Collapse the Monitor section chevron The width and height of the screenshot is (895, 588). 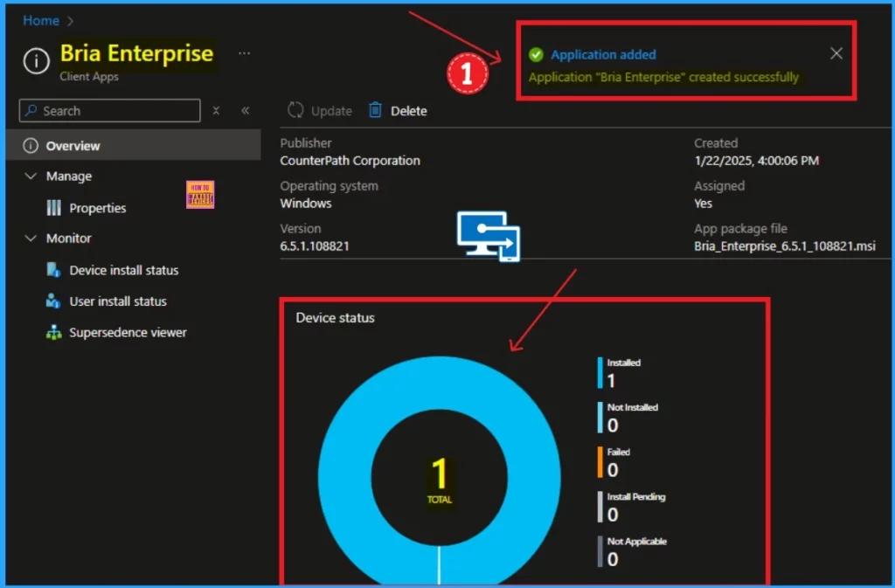[31, 239]
